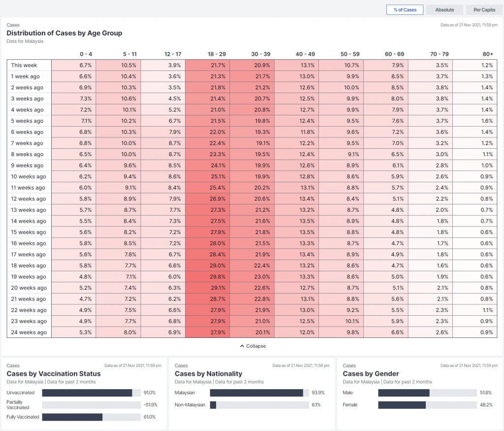The height and width of the screenshot is (431, 504).
Task: Select the 80+ age column header
Action: 487,54
